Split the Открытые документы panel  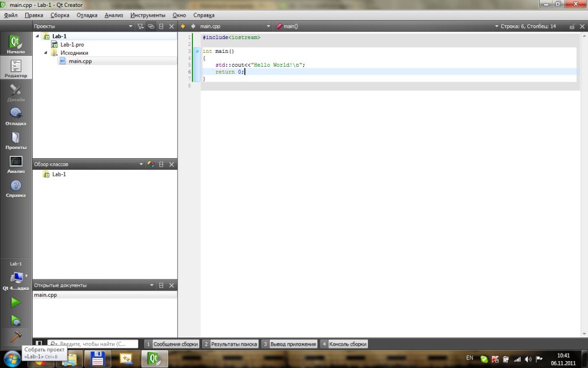161,285
